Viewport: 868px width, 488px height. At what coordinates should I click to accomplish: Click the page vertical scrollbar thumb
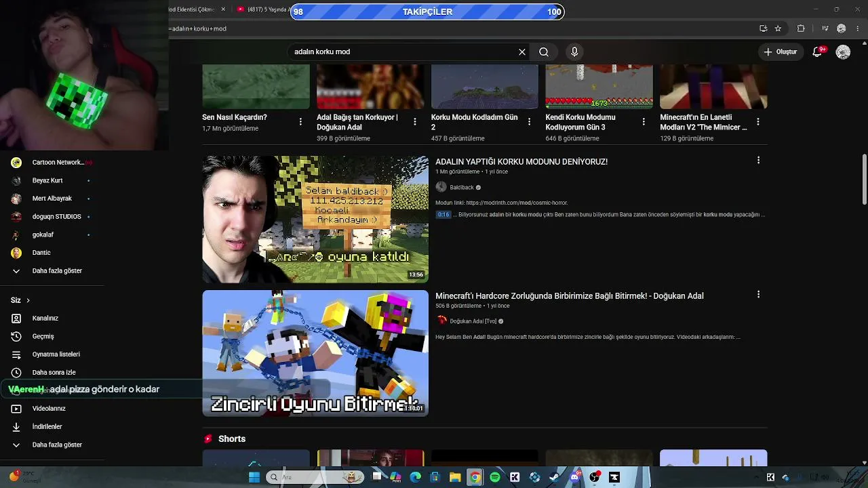864,179
